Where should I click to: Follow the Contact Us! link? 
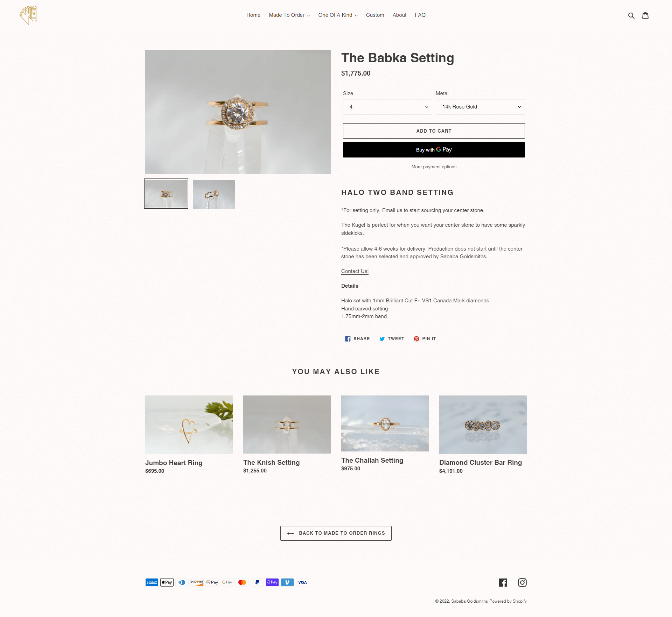[355, 271]
